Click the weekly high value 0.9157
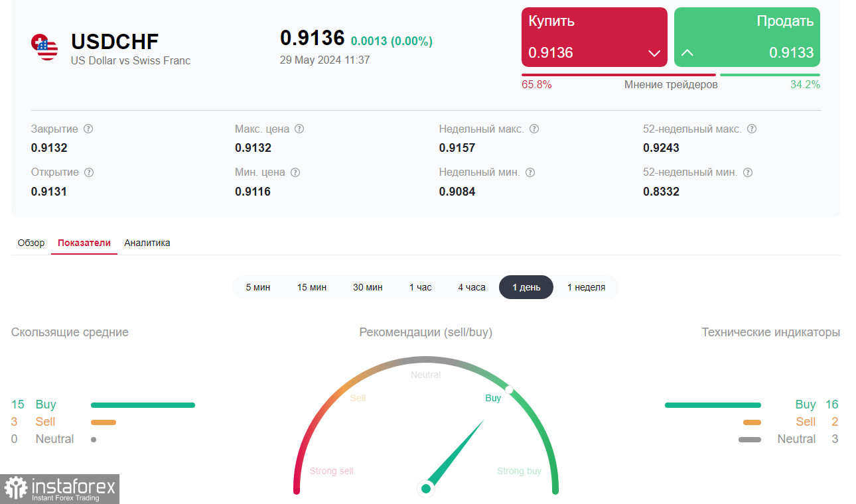Viewport: 856px width, 504px height. [457, 148]
